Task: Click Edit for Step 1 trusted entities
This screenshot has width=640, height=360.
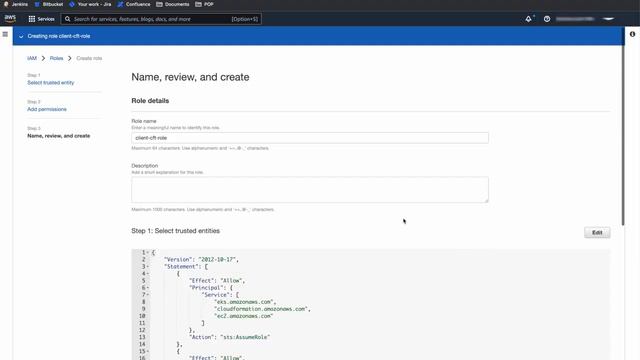Action: (597, 233)
